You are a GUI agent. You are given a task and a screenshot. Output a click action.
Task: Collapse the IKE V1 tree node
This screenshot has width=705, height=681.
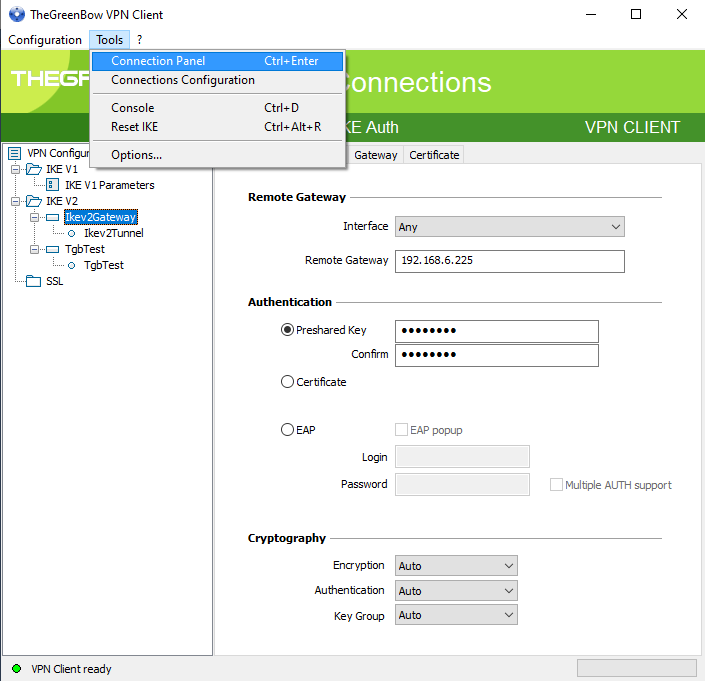tap(15, 169)
